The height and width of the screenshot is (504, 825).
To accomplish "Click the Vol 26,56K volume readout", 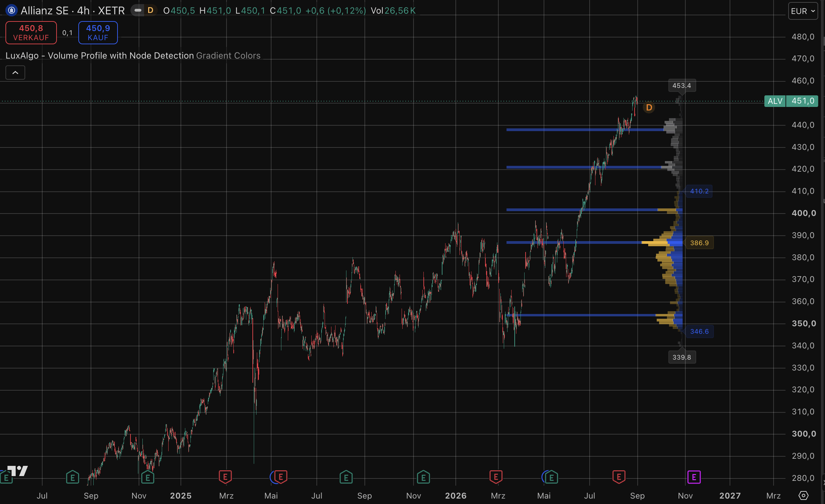I will (393, 11).
